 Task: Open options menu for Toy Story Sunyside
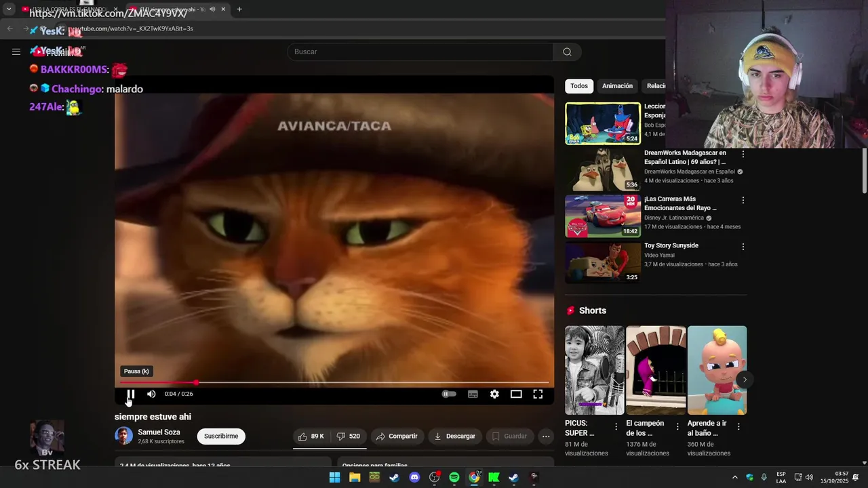coord(743,247)
